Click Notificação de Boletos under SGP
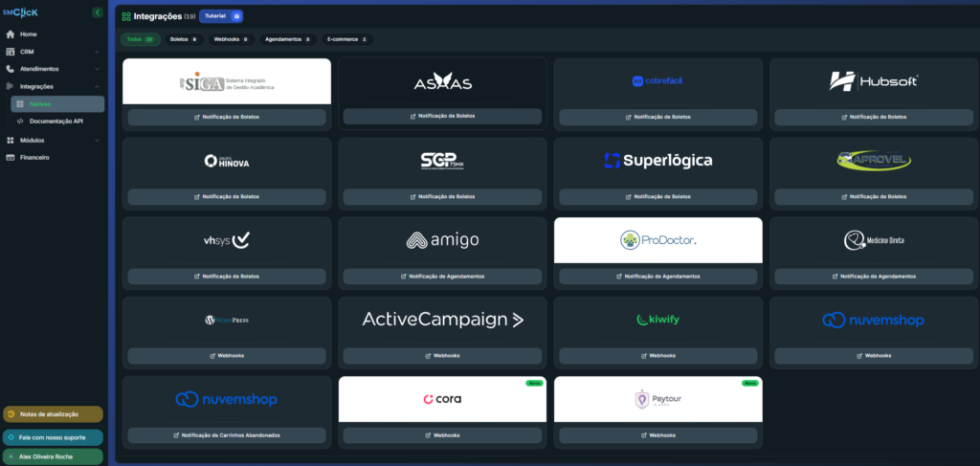 click(442, 197)
